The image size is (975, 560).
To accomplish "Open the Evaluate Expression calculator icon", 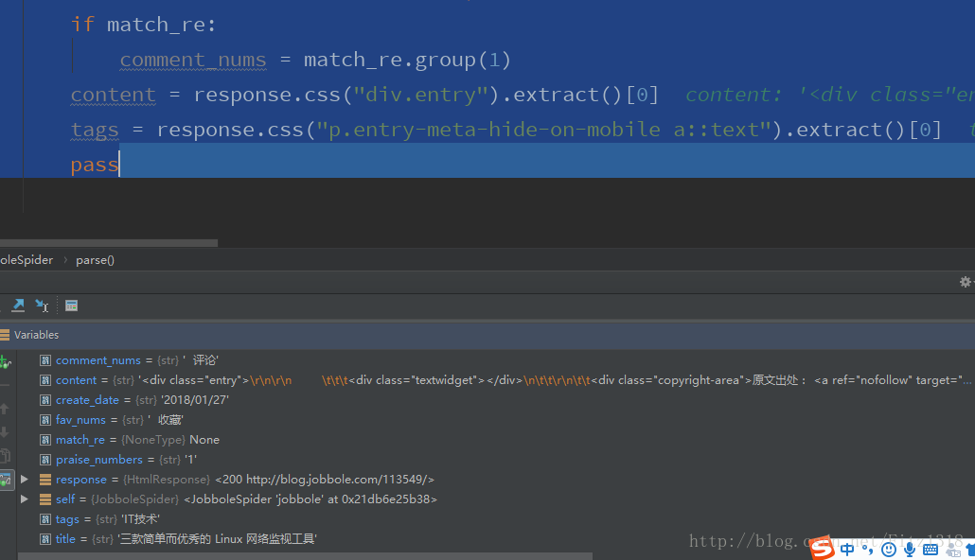I will (x=72, y=306).
